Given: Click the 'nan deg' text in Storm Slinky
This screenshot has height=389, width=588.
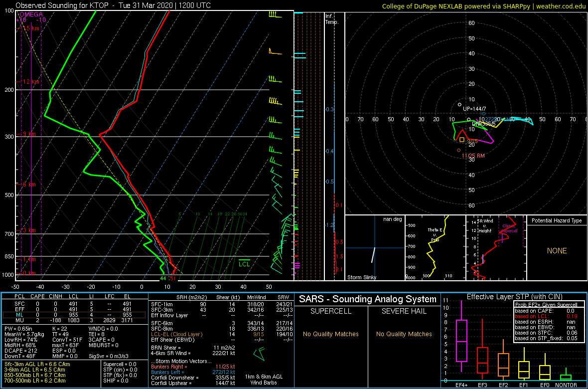Looking at the screenshot, I should [392, 219].
